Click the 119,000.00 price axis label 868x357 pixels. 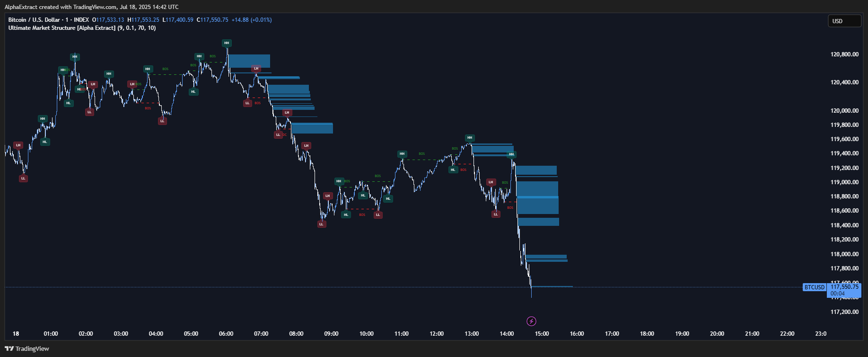pyautogui.click(x=844, y=182)
